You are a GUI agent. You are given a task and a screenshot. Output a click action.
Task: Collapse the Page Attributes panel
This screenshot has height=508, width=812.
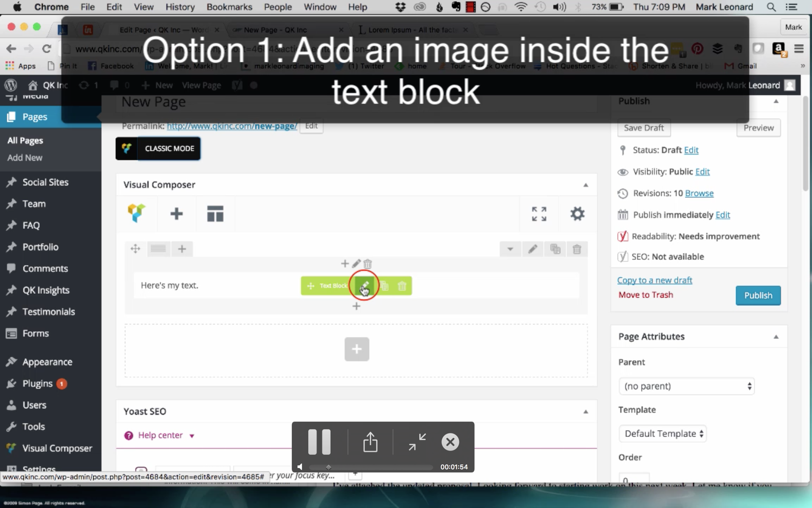(776, 337)
